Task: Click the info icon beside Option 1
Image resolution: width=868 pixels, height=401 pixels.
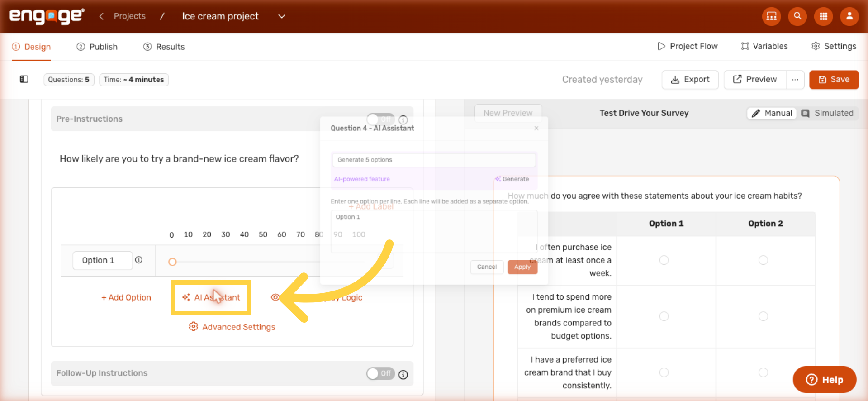Action: coord(139,260)
